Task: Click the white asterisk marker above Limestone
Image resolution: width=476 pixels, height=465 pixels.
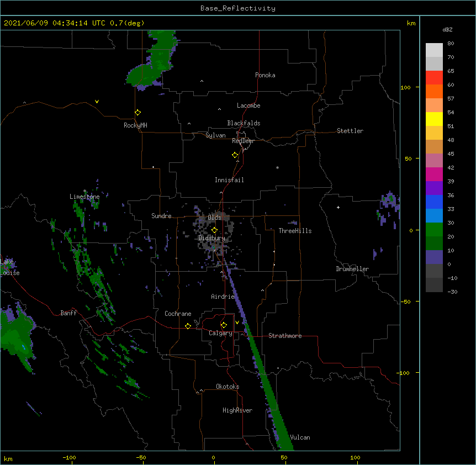Action: 84,191
